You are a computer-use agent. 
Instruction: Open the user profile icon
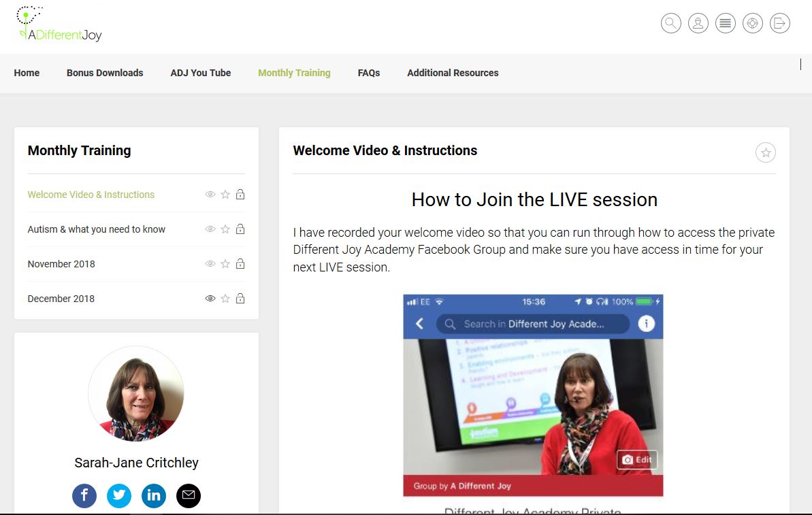pyautogui.click(x=698, y=23)
